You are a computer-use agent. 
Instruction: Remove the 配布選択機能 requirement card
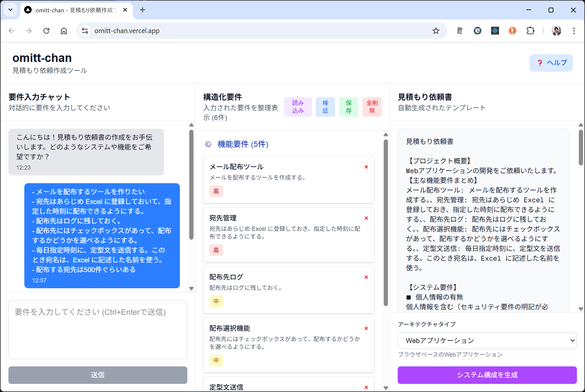pyautogui.click(x=366, y=328)
